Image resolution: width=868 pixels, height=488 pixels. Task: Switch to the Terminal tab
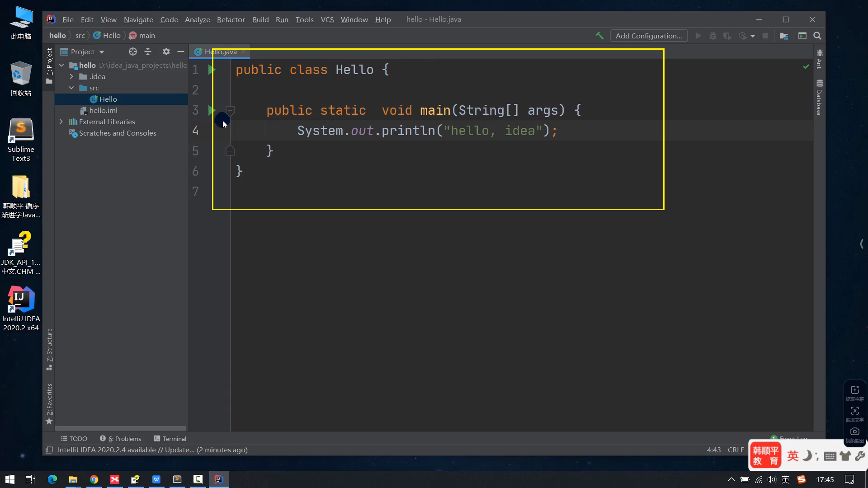click(170, 438)
